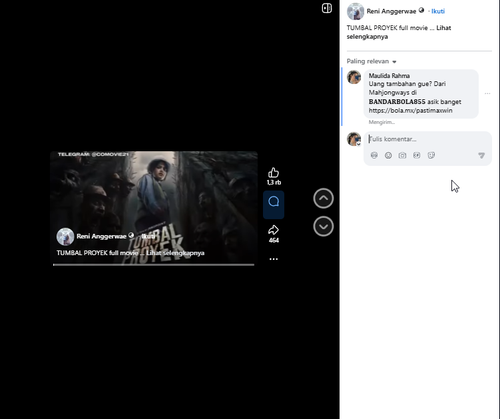The image size is (500, 419).
Task: Toggle the side panel icon at top
Action: (x=327, y=8)
